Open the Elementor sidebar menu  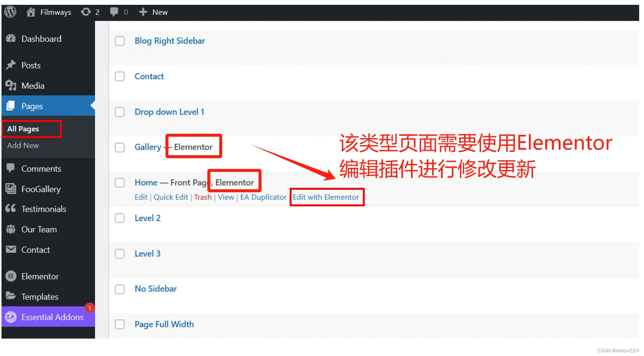48,276
